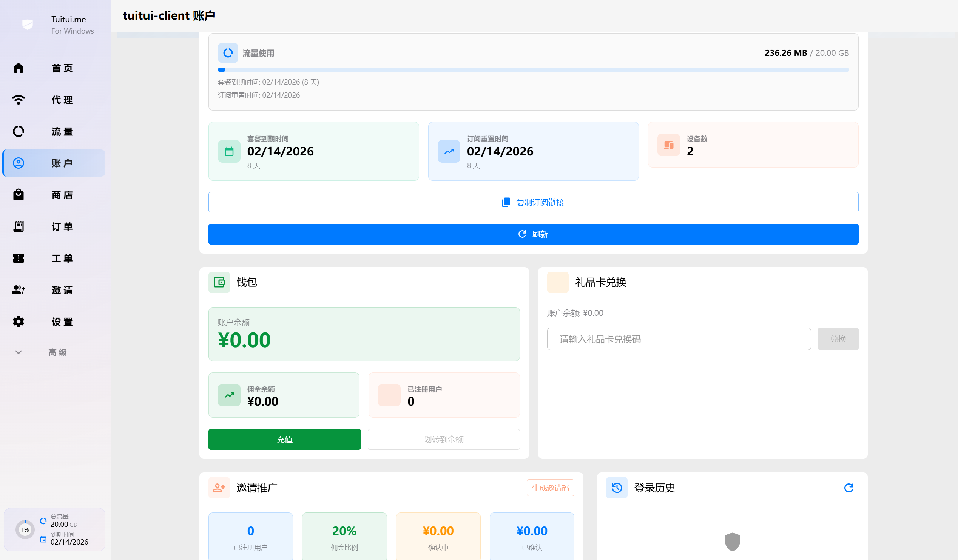The height and width of the screenshot is (560, 958).
Task: Click the wallet icon in 钱包 header
Action: click(x=219, y=282)
